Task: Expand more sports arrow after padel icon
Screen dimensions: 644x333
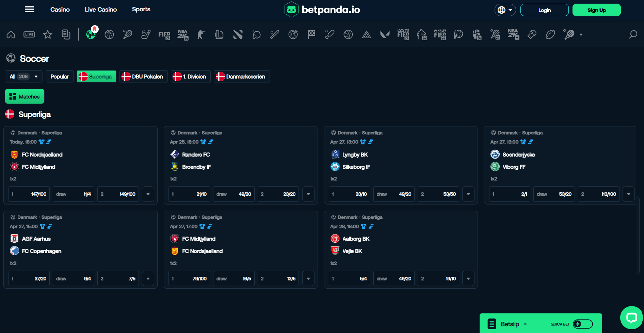Action: (581, 35)
